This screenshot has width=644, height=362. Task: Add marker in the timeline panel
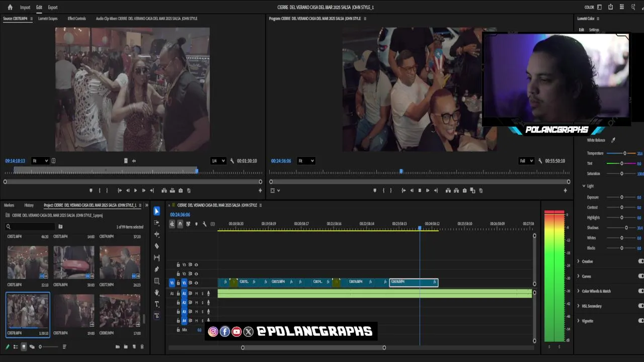pyautogui.click(x=196, y=224)
